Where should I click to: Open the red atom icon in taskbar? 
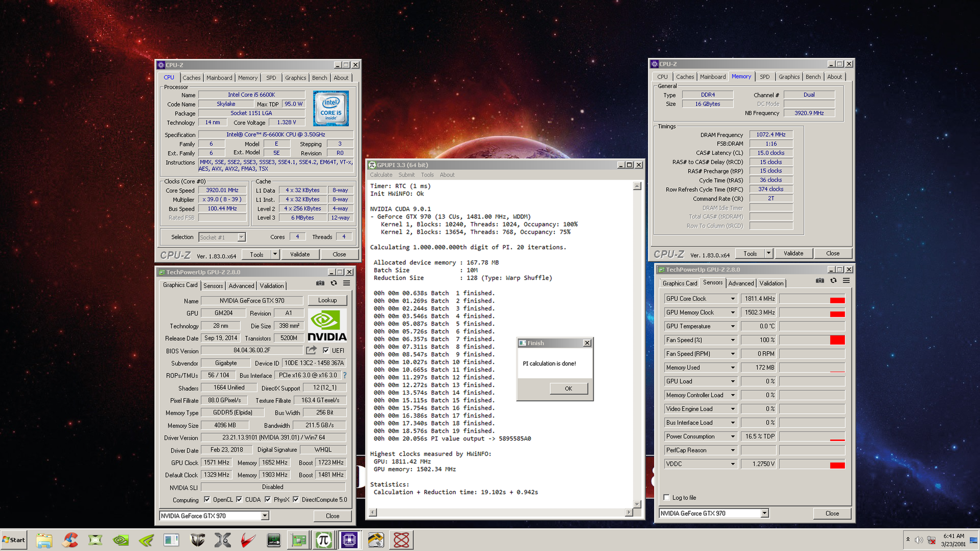pos(401,540)
